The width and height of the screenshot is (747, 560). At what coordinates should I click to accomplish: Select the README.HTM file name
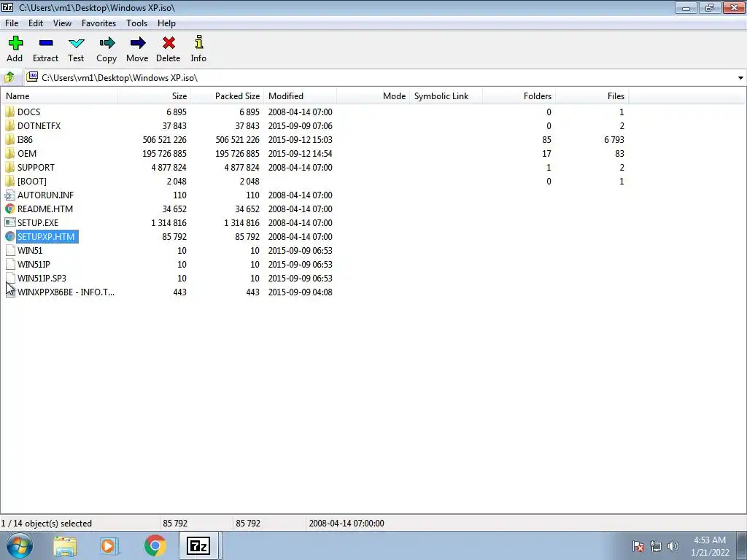pos(45,209)
